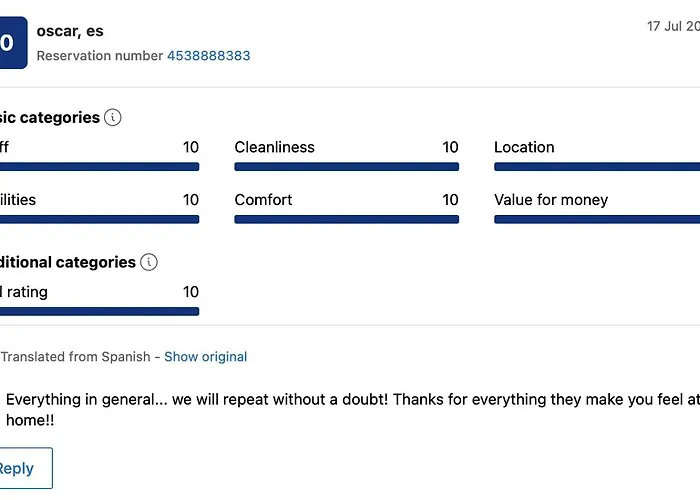
Task: Open reservation number 4538888383 link
Action: tap(208, 56)
